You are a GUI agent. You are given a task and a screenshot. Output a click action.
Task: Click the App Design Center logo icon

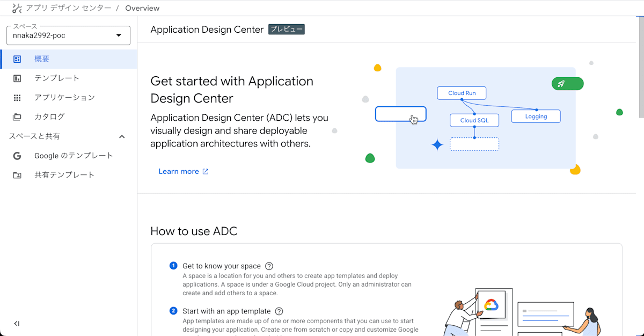tap(17, 8)
